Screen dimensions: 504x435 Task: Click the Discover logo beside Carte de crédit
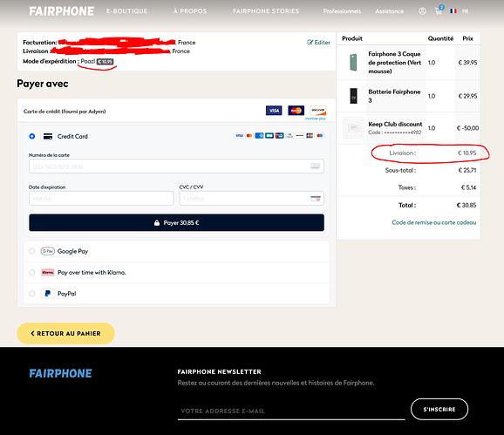tap(318, 111)
